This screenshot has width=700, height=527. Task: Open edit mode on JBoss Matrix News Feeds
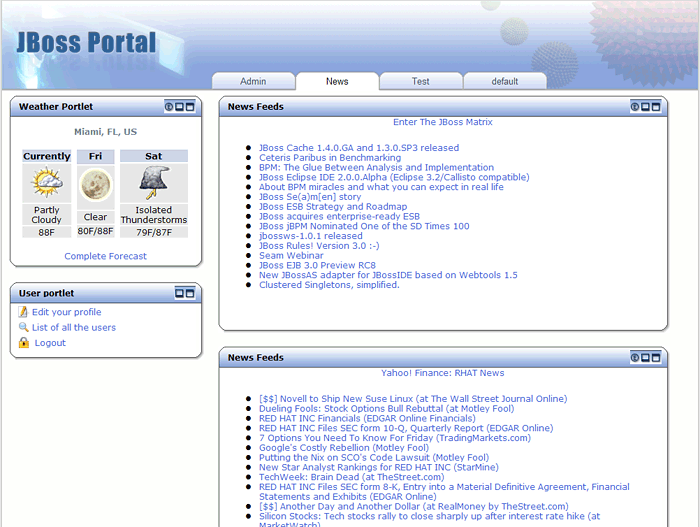tap(635, 107)
